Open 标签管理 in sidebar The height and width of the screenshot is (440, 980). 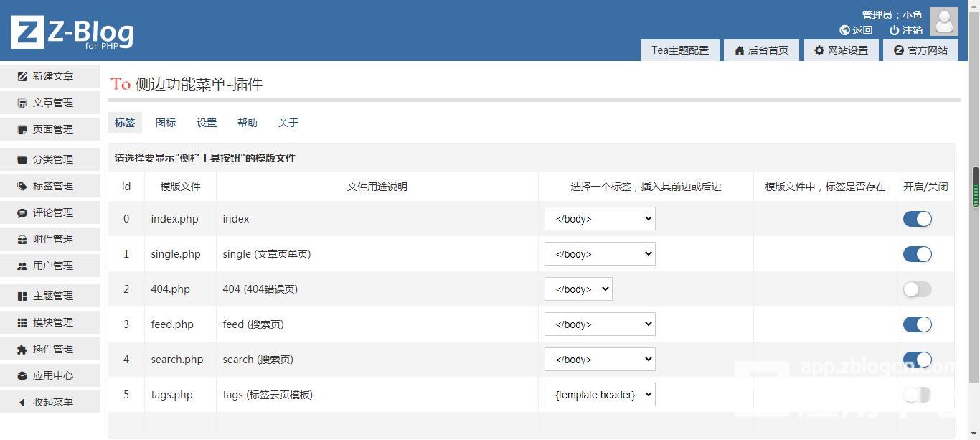(50, 186)
